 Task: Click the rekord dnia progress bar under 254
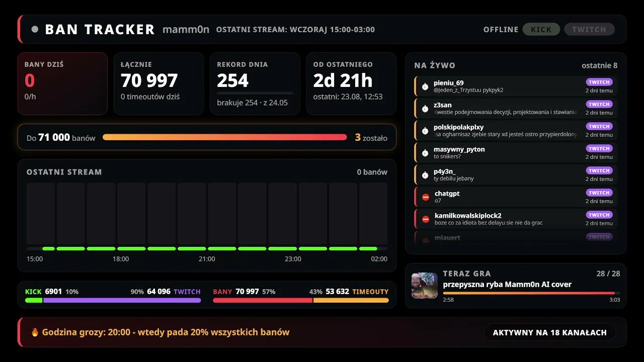255,93
